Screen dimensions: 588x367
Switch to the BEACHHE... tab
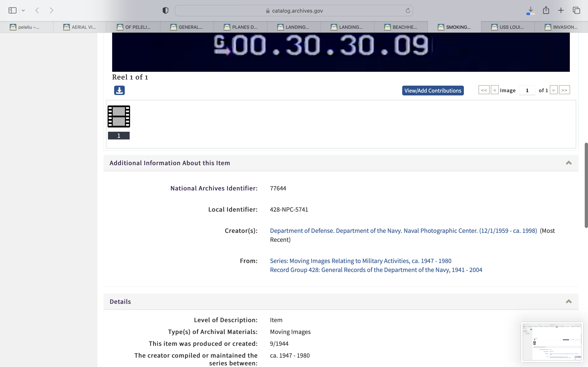pos(401,27)
